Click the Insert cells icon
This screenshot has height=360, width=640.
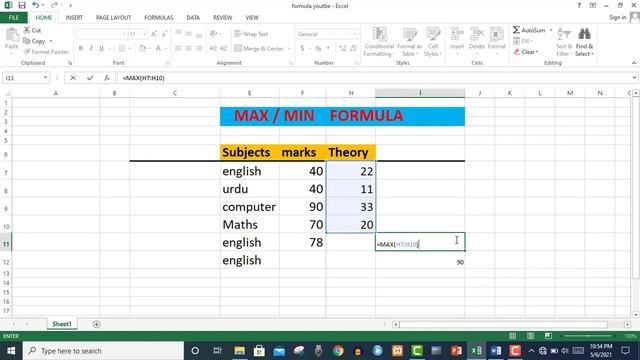point(457,34)
